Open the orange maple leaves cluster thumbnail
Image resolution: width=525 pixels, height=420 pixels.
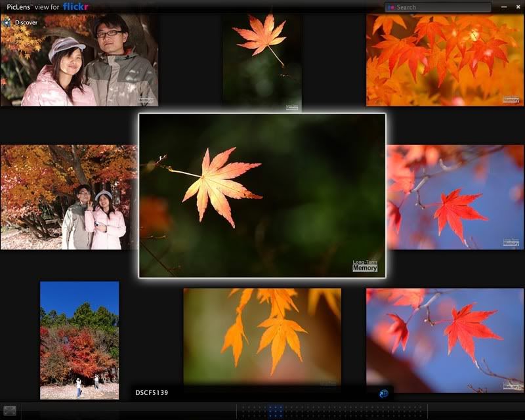point(445,60)
